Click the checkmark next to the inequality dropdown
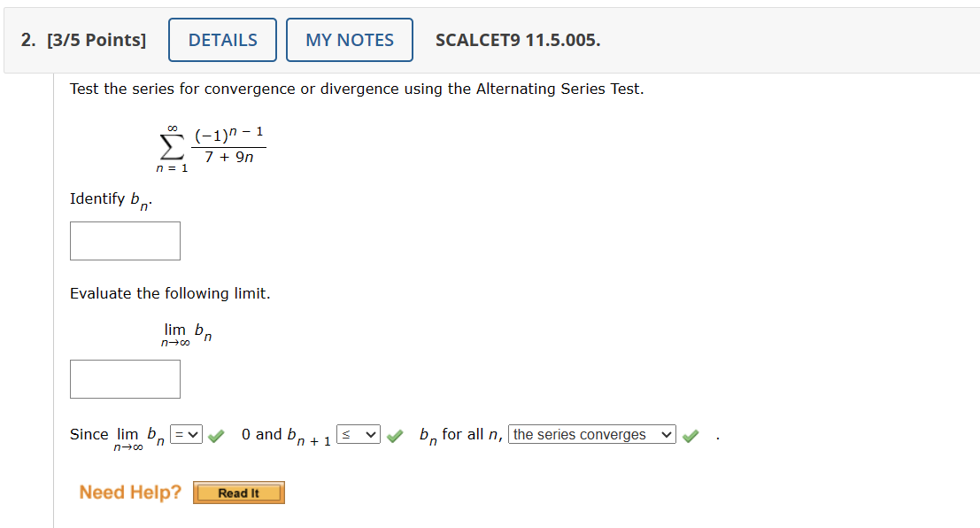The image size is (980, 528). coord(396,435)
